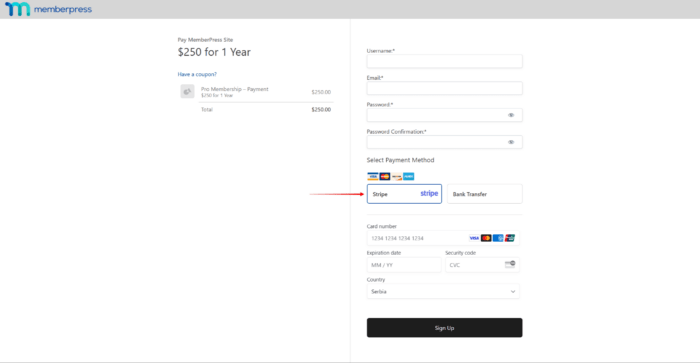
Task: Select the Bank Transfer payment method
Action: pyautogui.click(x=484, y=194)
